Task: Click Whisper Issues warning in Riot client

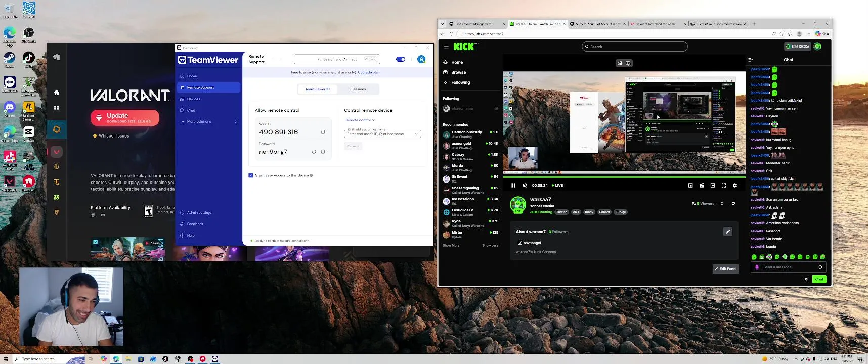Action: click(111, 136)
